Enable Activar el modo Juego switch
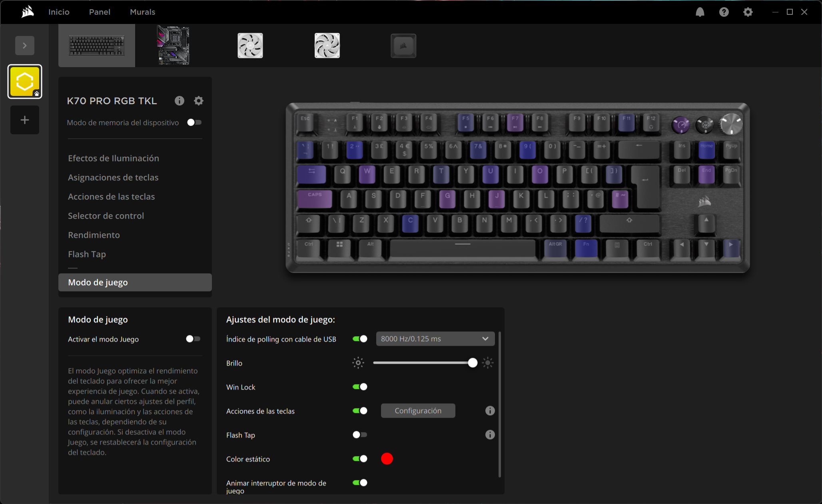The image size is (822, 504). [x=193, y=339]
